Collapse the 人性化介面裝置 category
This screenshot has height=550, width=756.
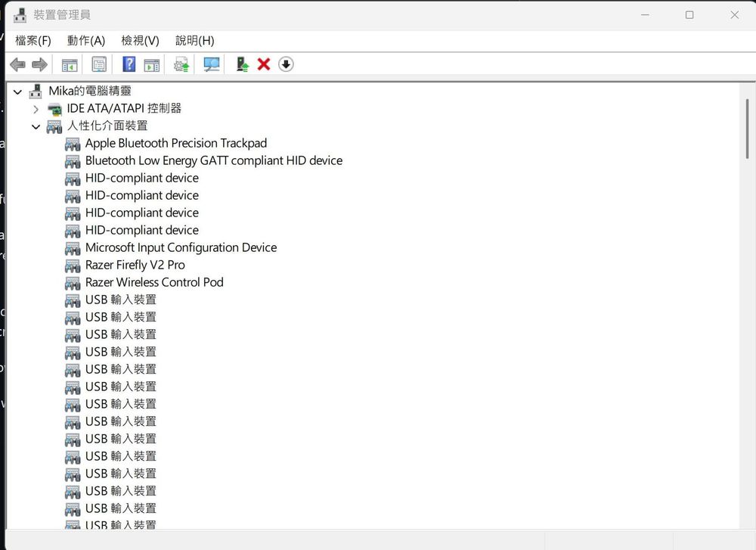tap(36, 126)
